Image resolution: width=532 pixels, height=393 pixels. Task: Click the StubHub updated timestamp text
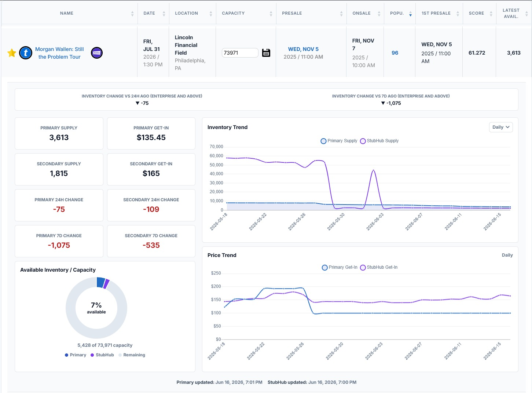point(312,382)
